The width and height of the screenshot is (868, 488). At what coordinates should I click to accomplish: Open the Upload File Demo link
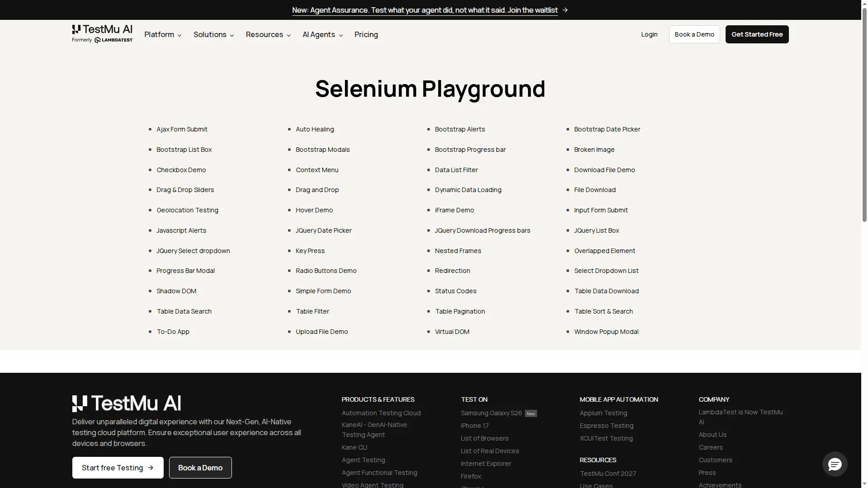point(322,332)
